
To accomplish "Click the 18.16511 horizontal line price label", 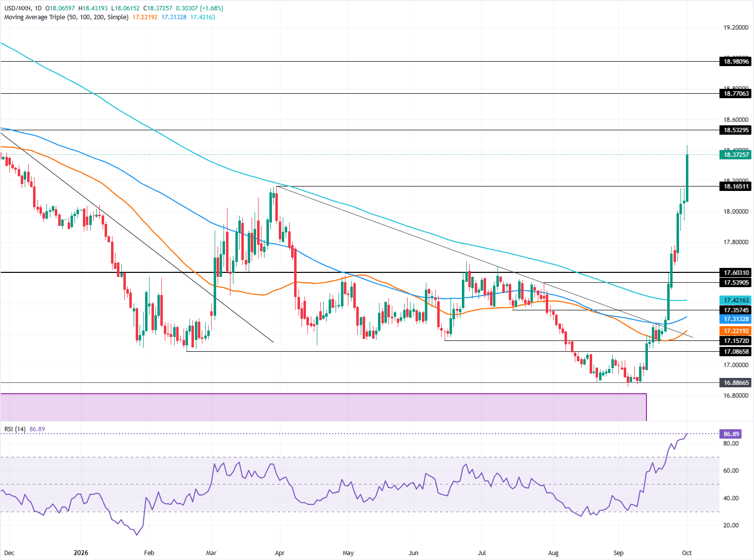I will click(736, 187).
